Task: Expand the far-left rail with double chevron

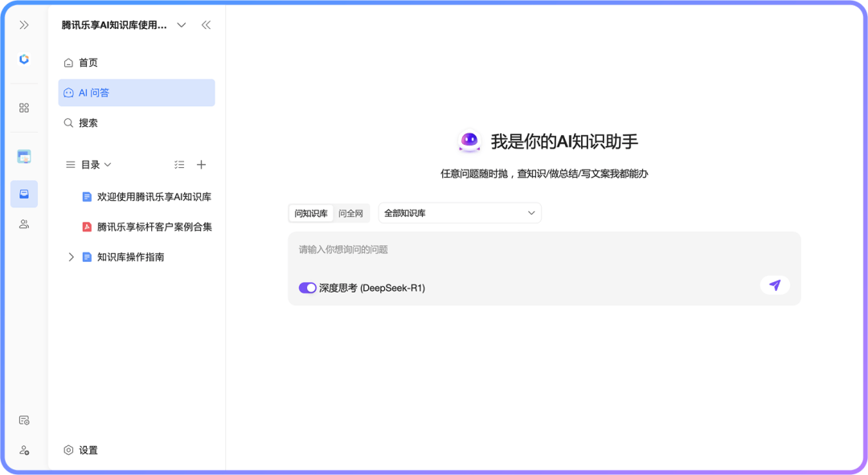Action: point(24,25)
